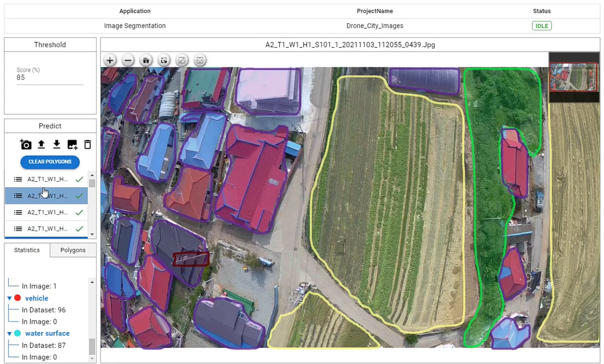Collapse the water surface class in Statistics
Viewport: 604px width, 364px height.
9,333
